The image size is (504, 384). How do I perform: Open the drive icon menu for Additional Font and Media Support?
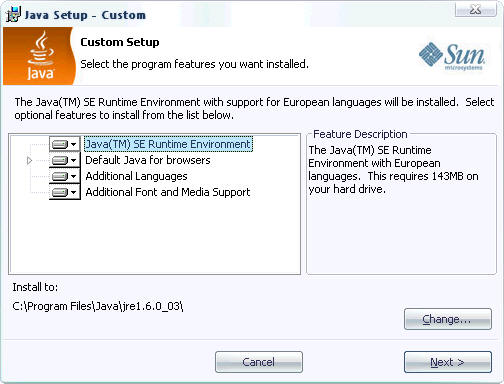tap(65, 192)
